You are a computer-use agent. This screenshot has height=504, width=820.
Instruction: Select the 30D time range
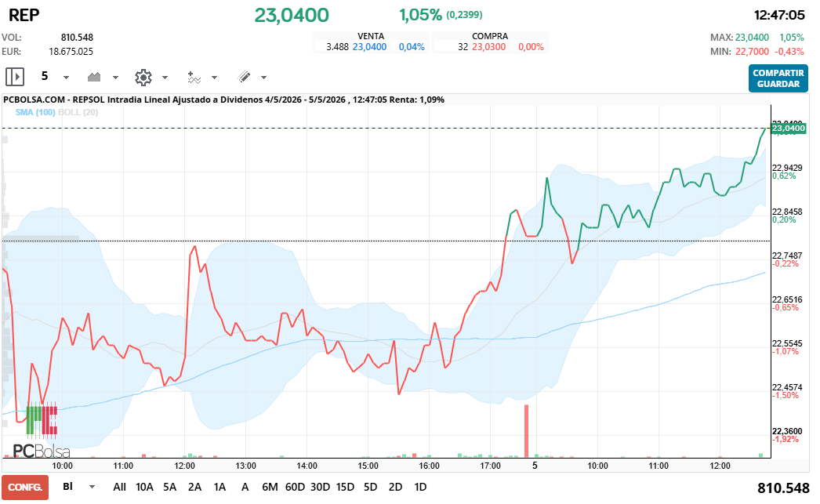[320, 487]
